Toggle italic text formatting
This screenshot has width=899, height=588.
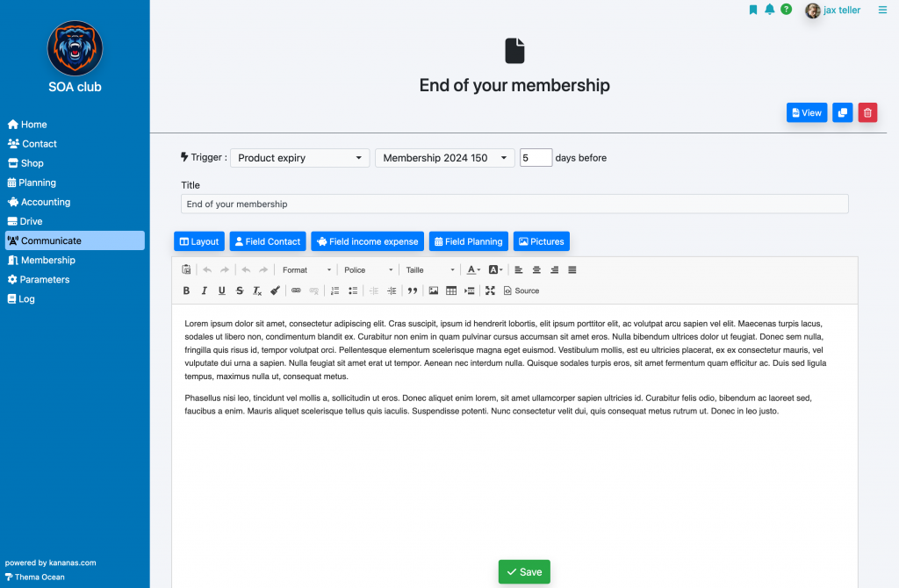tap(204, 290)
